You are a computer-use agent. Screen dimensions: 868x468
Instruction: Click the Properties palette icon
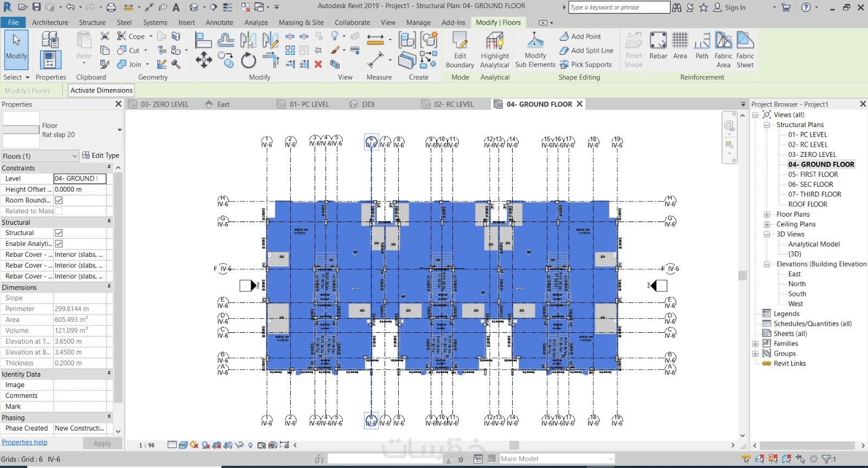pyautogui.click(x=50, y=60)
